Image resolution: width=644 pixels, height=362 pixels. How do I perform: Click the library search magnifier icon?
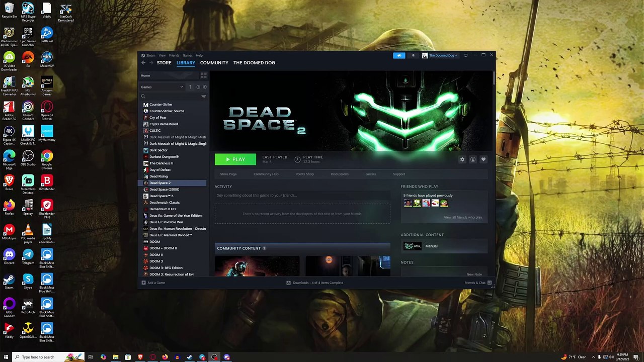[x=143, y=97]
